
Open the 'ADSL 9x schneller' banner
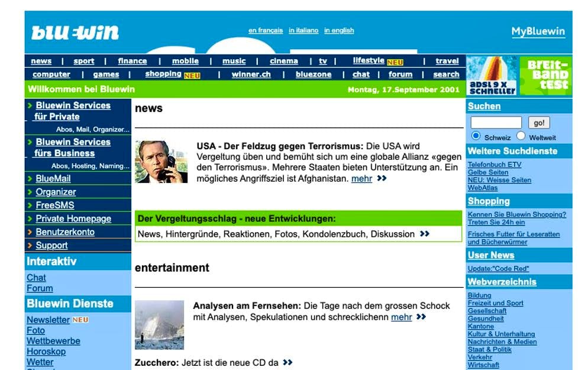[492, 75]
